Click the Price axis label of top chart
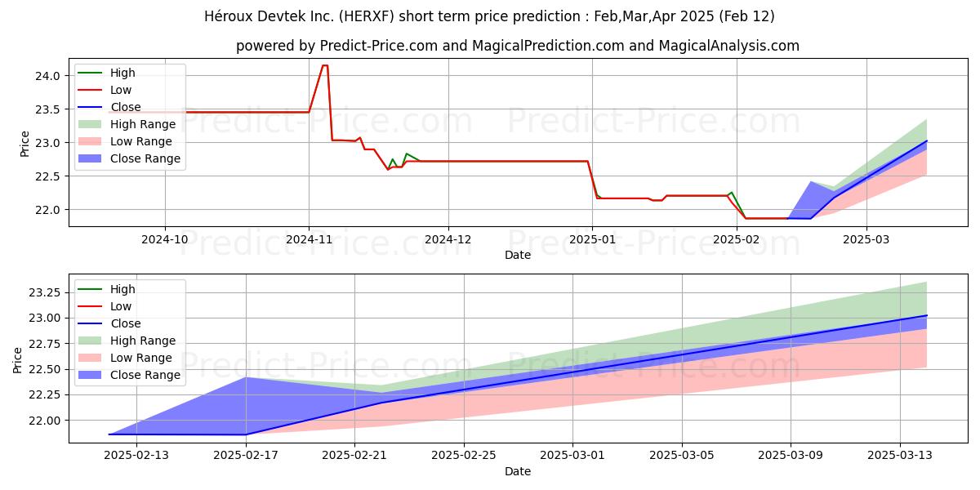The height and width of the screenshot is (490, 980). 24,143
